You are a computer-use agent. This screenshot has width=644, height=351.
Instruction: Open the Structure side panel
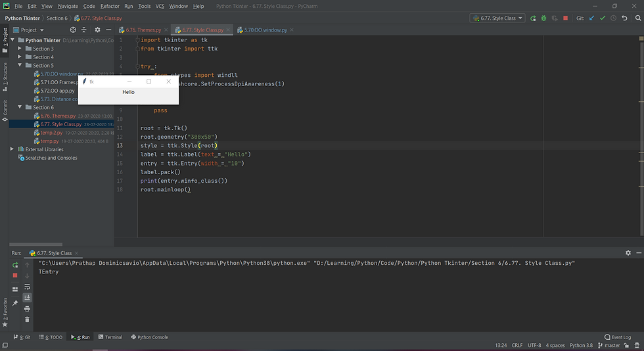point(5,77)
